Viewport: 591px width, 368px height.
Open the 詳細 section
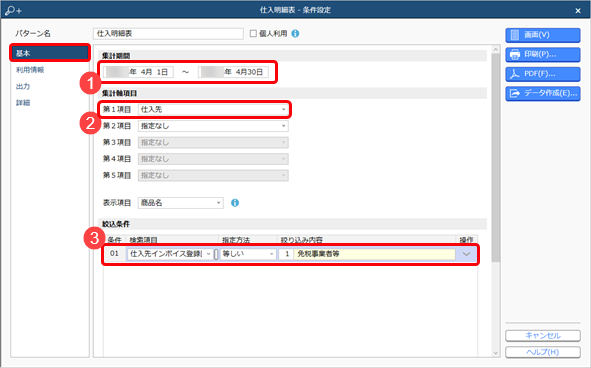point(23,103)
